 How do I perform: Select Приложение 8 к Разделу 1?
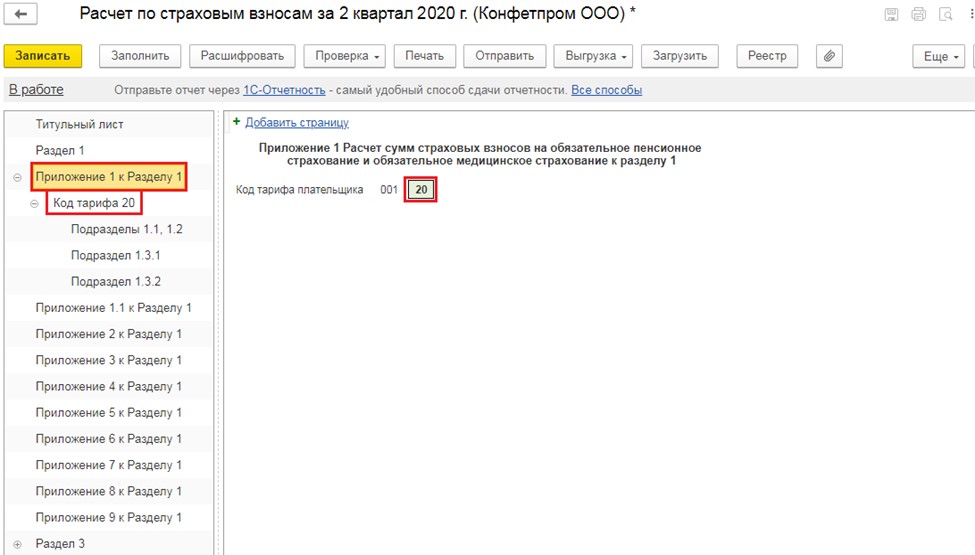click(109, 491)
